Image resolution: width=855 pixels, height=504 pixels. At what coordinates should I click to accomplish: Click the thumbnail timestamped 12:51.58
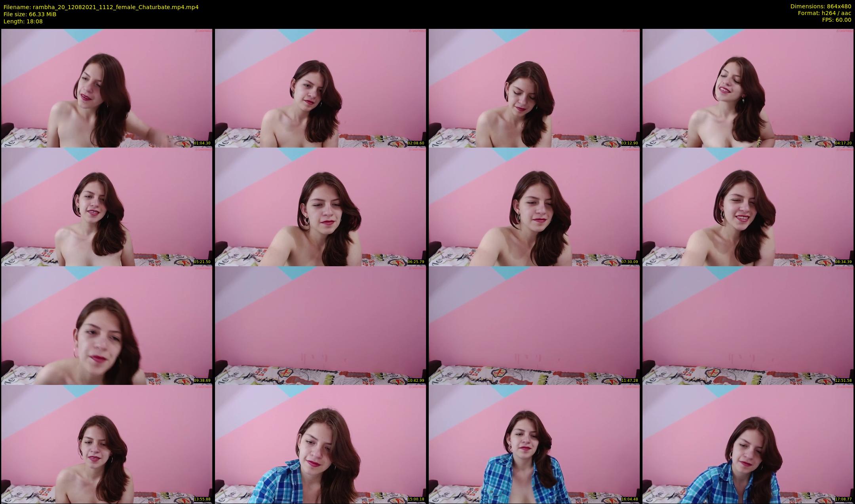tap(748, 325)
